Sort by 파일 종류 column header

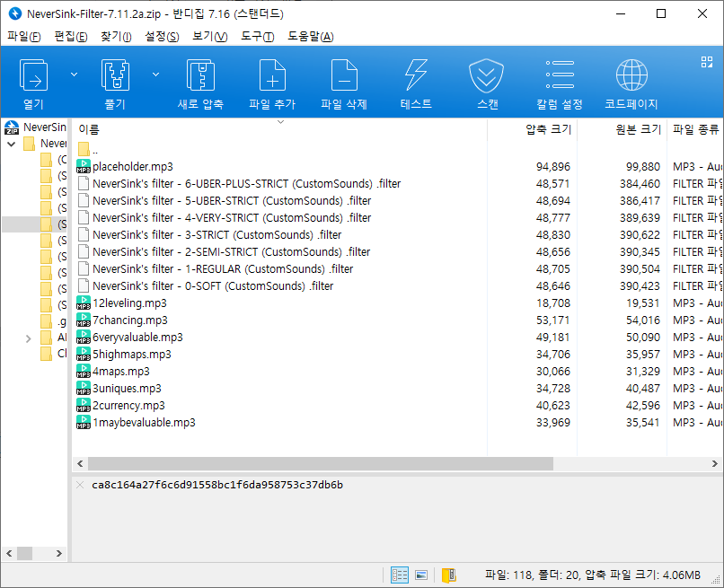(695, 129)
